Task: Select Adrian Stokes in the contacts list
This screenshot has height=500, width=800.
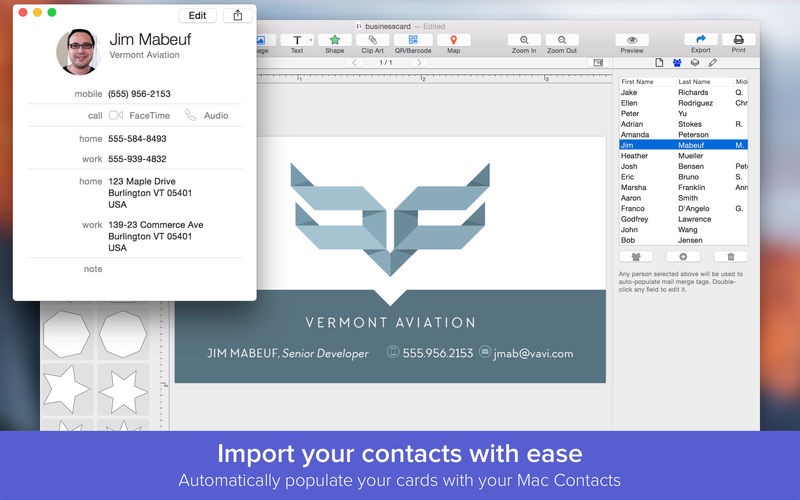Action: 683,124
